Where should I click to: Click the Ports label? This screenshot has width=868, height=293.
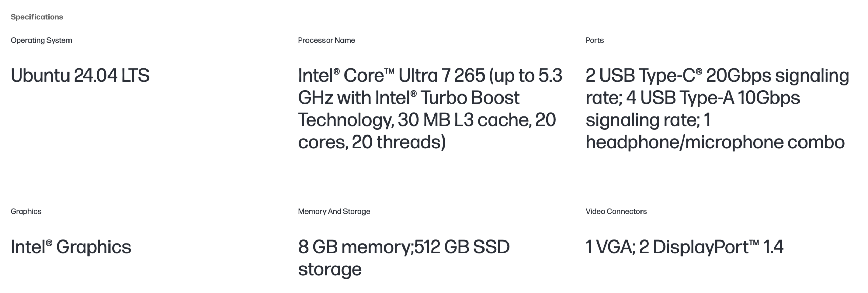[594, 40]
